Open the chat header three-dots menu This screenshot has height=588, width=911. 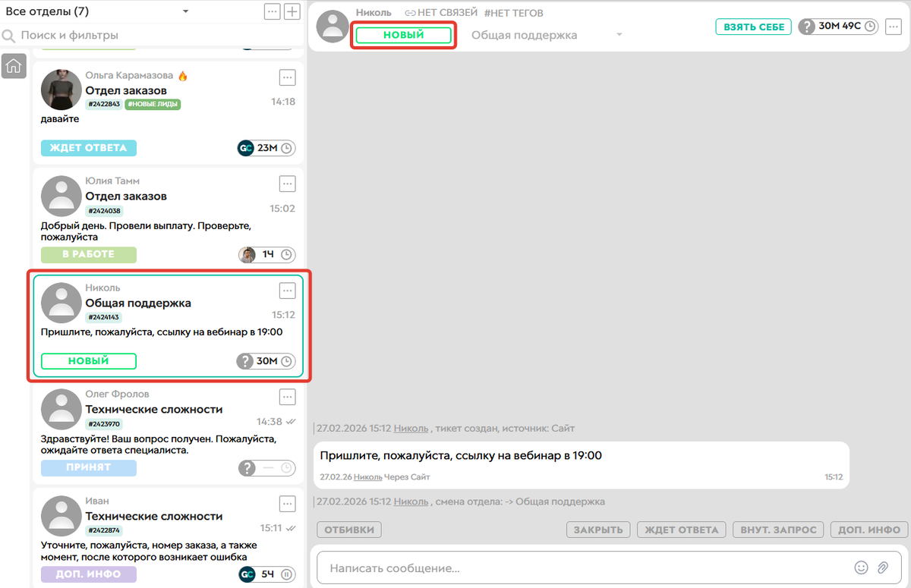[x=892, y=27]
